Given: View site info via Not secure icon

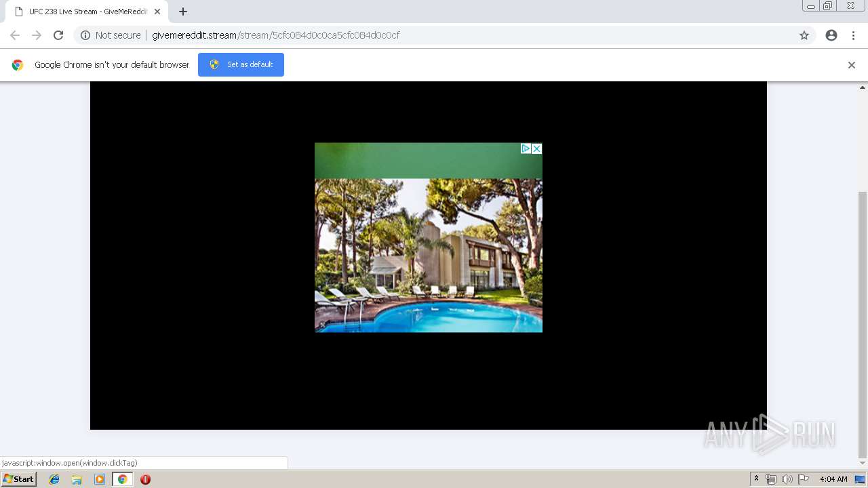Looking at the screenshot, I should 85,35.
